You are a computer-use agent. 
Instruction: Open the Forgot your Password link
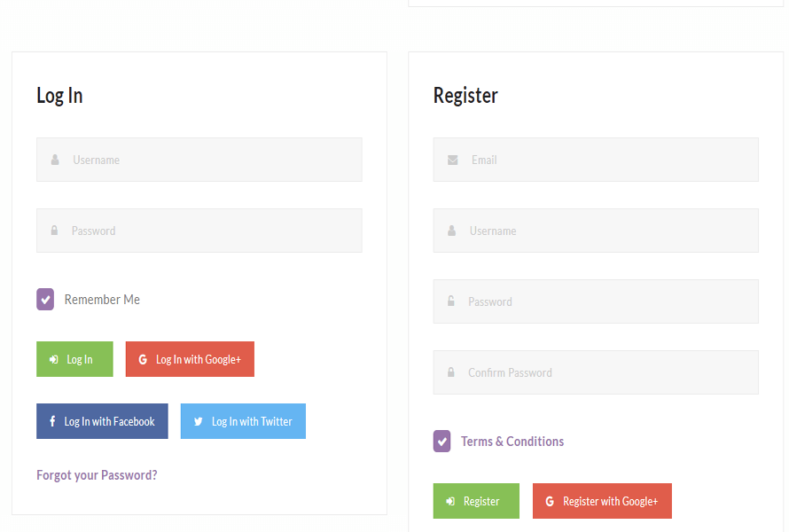pyautogui.click(x=97, y=475)
